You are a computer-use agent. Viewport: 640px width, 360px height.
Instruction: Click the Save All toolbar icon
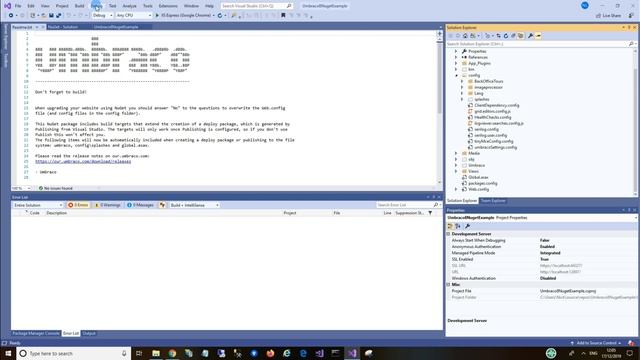tap(58, 16)
